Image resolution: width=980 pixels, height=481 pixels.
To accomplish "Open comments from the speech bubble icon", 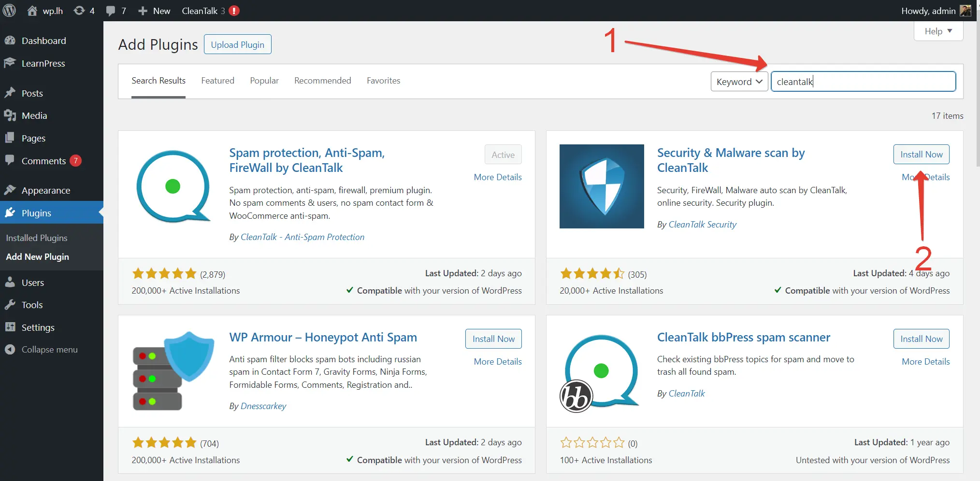I will coord(110,11).
